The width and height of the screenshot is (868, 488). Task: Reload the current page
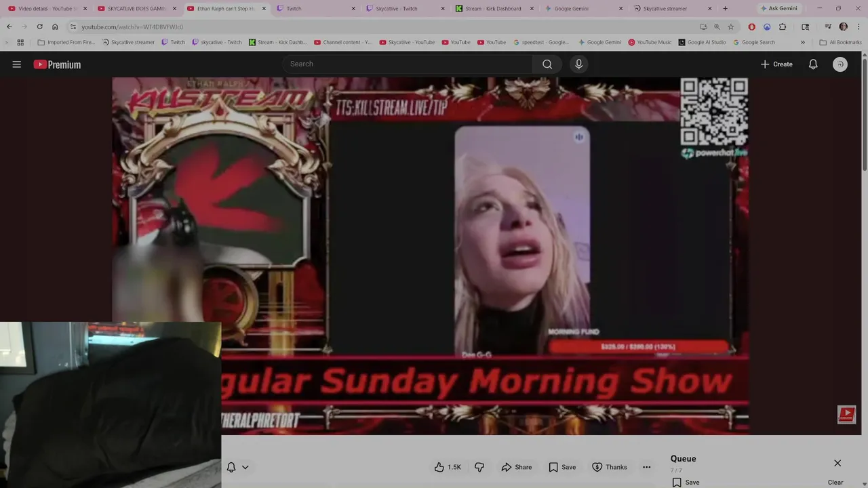pos(39,26)
